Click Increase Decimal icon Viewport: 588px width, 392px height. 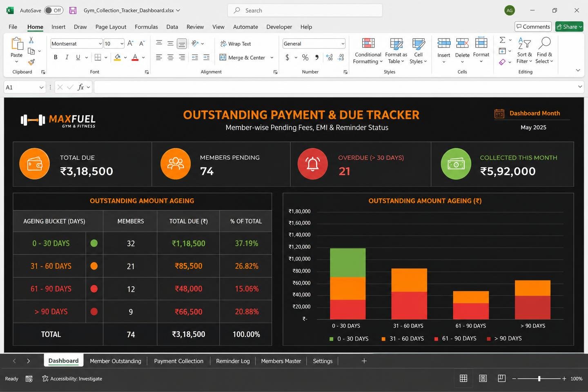[330, 58]
